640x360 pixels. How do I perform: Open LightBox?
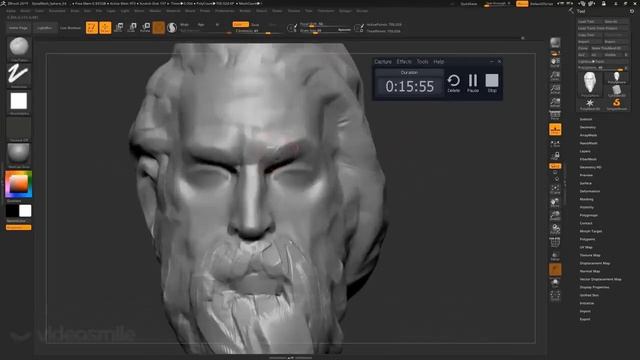point(44,28)
